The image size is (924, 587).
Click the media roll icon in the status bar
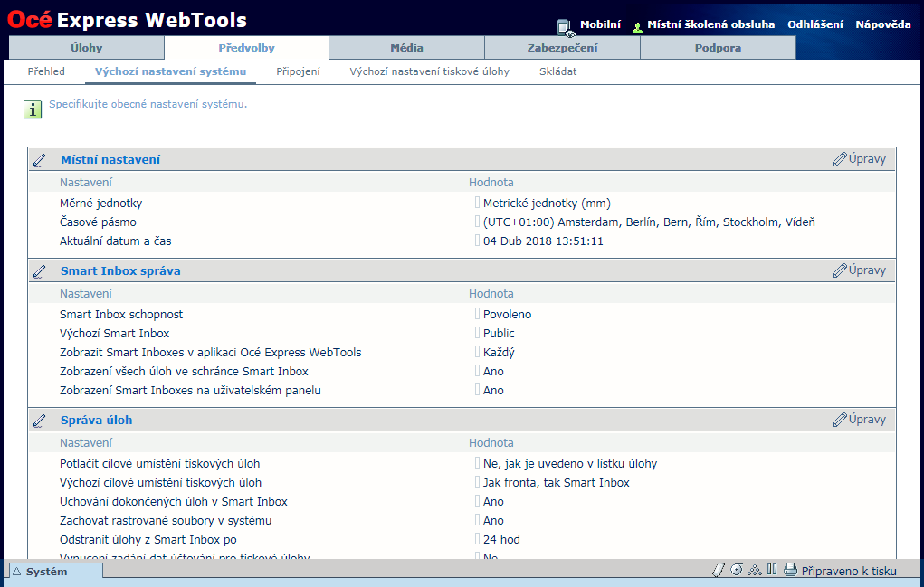tap(736, 569)
